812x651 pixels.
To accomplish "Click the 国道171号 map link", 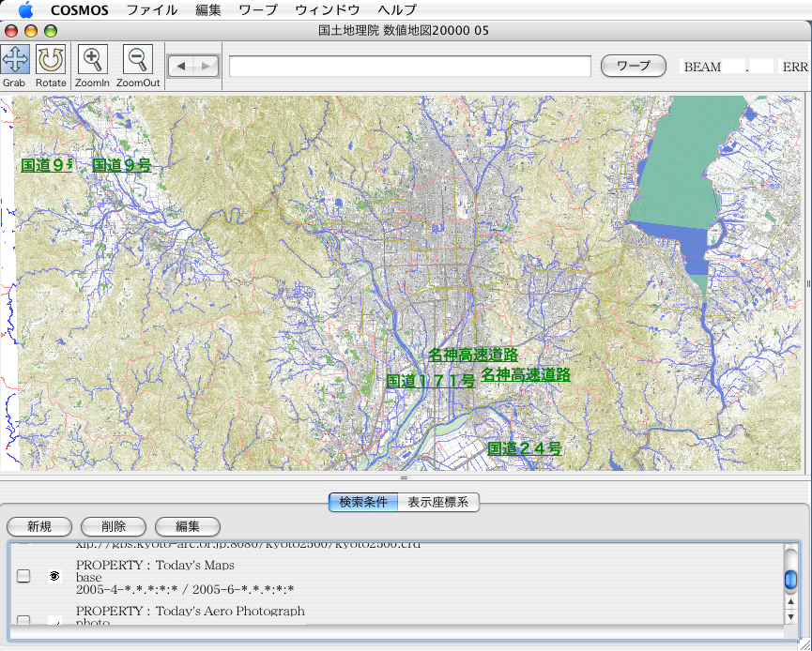I will [x=430, y=382].
